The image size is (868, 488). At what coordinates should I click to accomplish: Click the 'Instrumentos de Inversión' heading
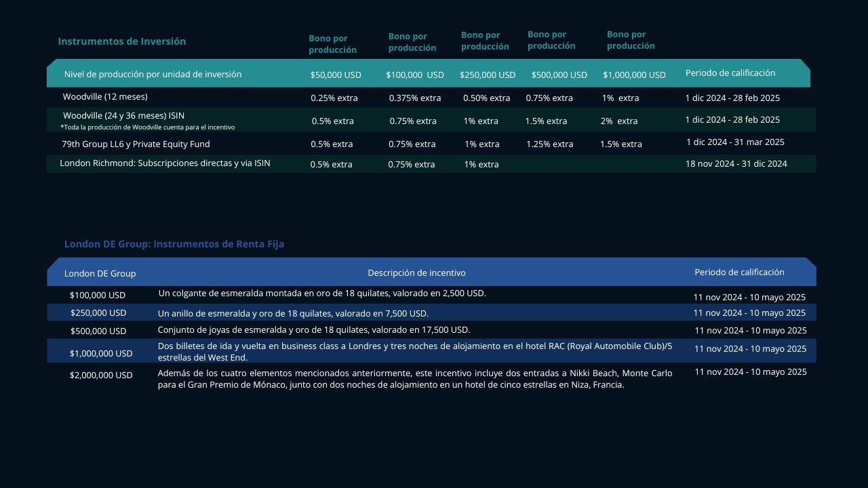point(121,41)
